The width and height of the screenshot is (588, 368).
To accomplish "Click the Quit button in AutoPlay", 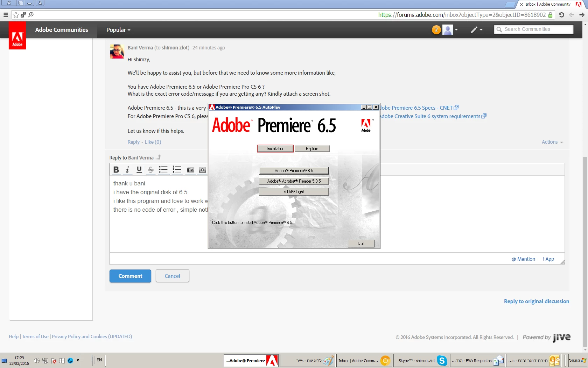I will [361, 244].
